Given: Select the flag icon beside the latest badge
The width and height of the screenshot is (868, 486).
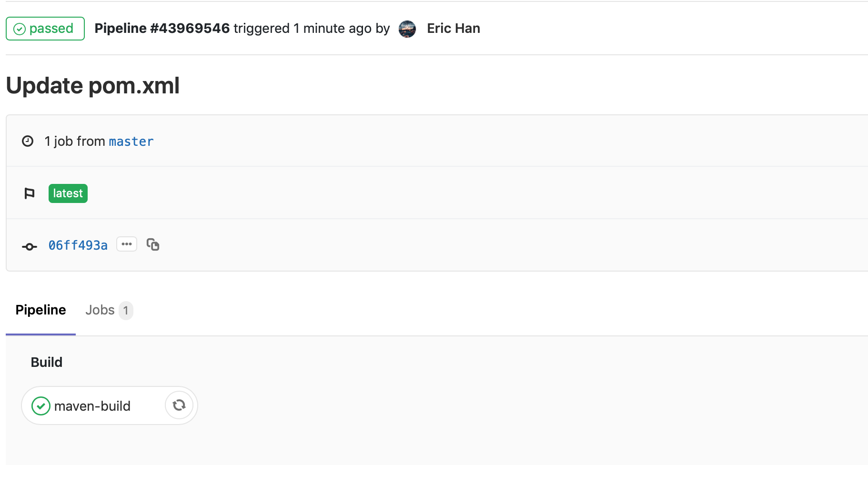Looking at the screenshot, I should [29, 193].
